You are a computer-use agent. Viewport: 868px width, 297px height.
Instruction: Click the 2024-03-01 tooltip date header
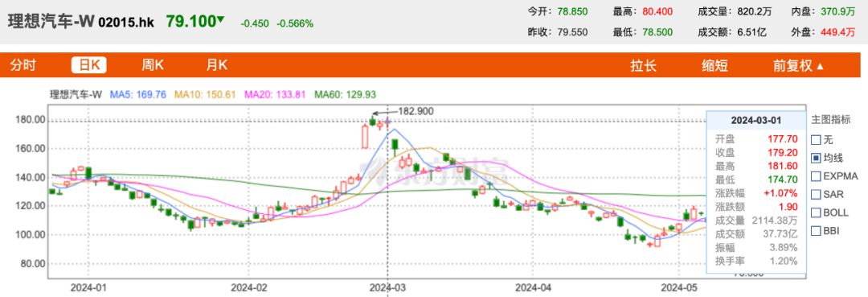click(x=755, y=120)
